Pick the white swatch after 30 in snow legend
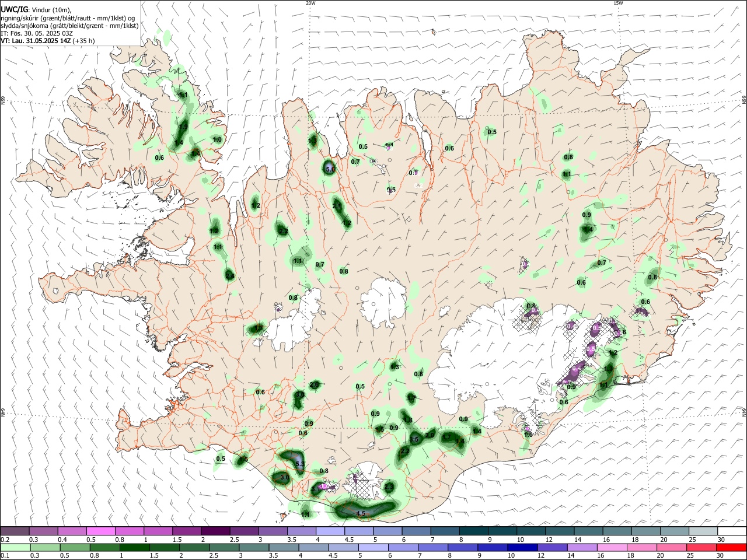The height and width of the screenshot is (560, 747). [732, 531]
